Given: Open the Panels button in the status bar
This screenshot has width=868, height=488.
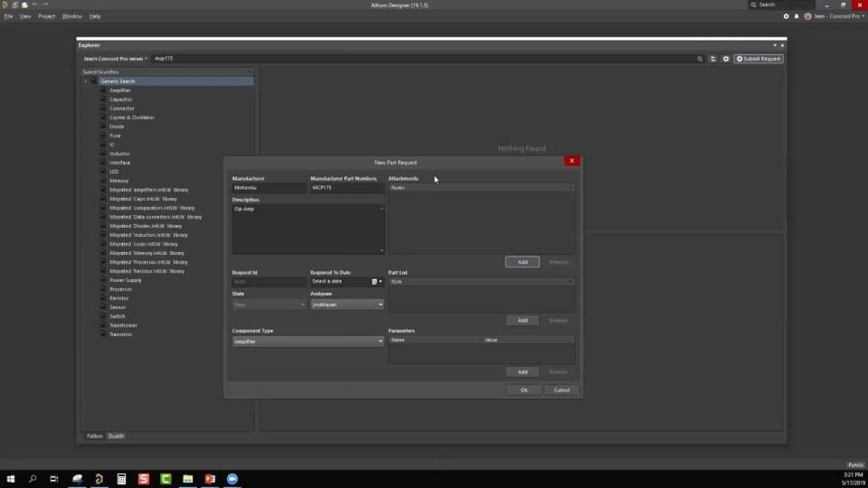Looking at the screenshot, I should 855,465.
